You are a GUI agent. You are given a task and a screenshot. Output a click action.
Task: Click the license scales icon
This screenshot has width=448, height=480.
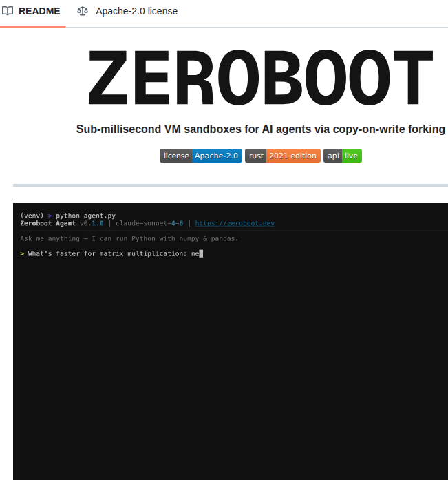point(83,11)
